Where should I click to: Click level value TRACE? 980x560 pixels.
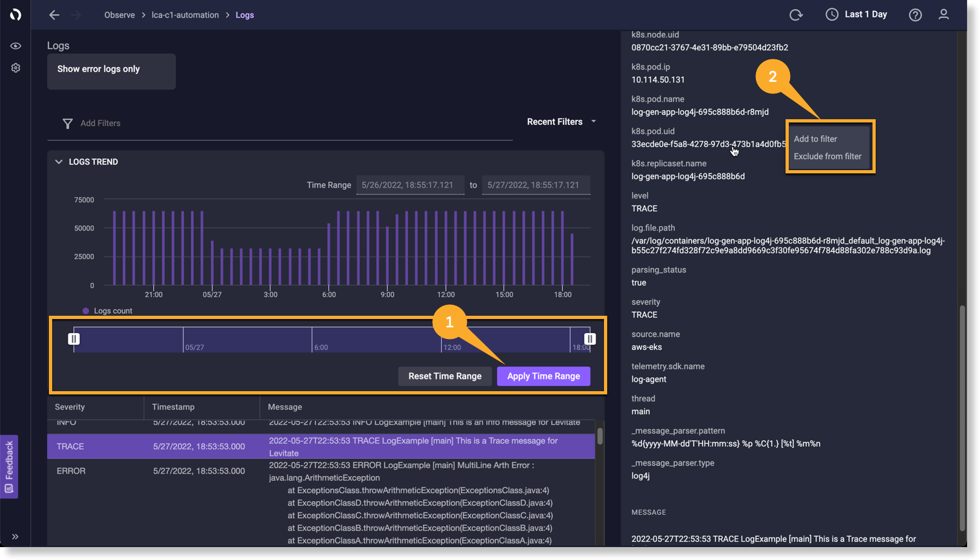[x=645, y=209]
